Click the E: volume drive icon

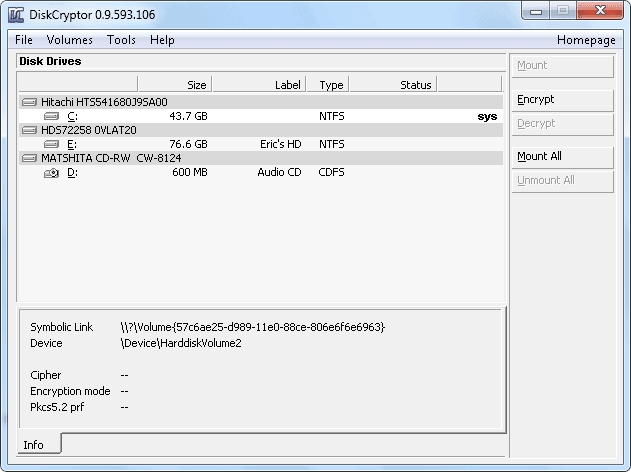[51, 144]
